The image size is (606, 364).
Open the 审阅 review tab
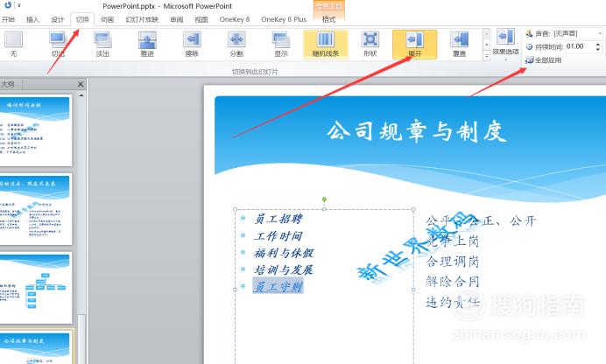(177, 19)
